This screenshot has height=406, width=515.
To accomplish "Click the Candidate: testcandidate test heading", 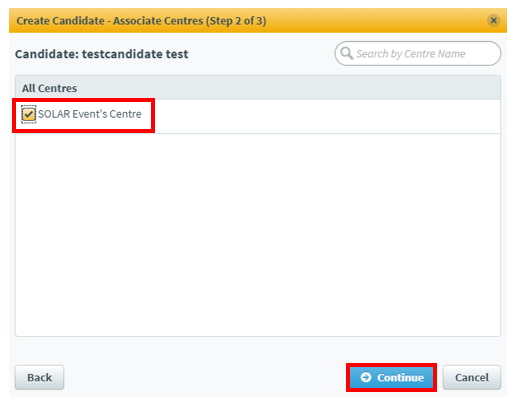I will pos(102,54).
